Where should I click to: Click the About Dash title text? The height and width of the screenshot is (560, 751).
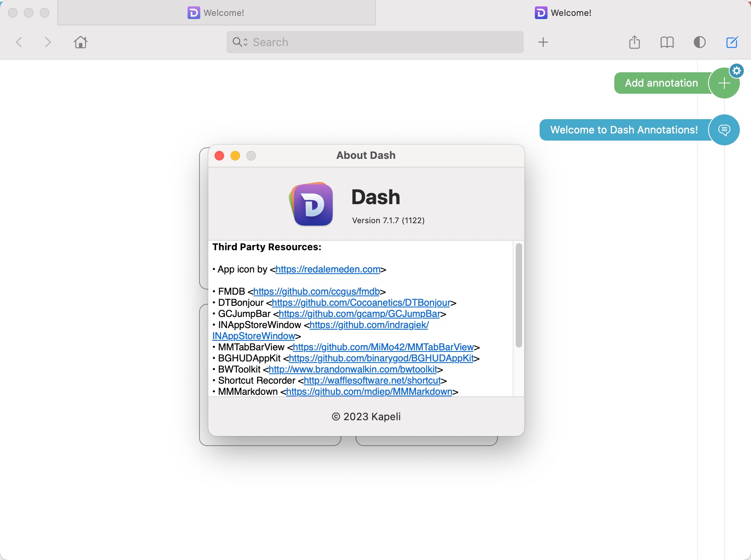[x=366, y=155]
